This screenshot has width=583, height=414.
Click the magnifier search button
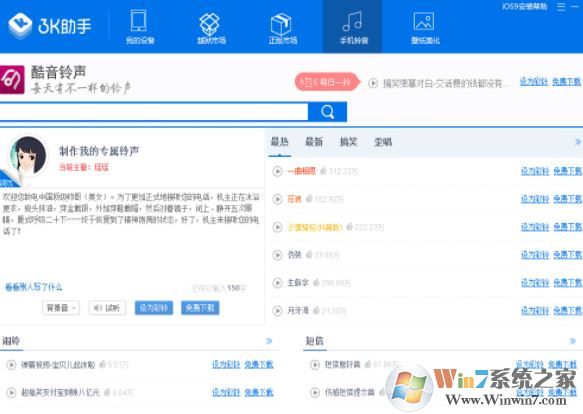tap(327, 112)
